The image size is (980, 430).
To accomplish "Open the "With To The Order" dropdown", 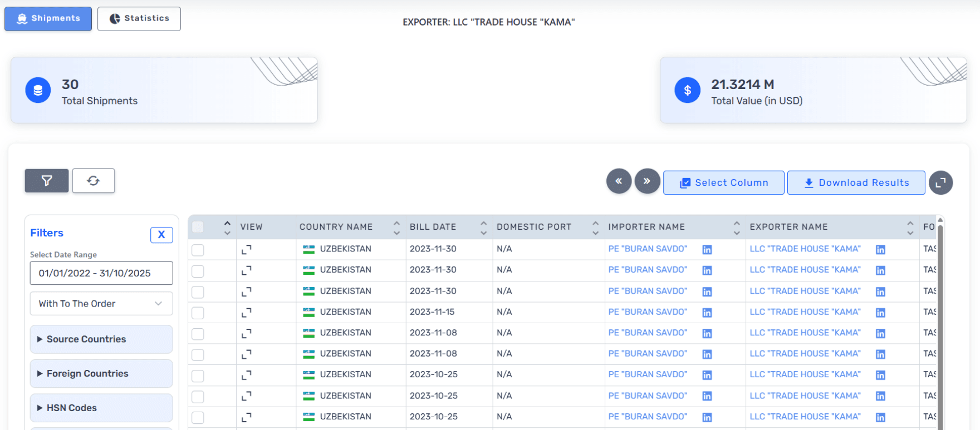I will tap(101, 304).
